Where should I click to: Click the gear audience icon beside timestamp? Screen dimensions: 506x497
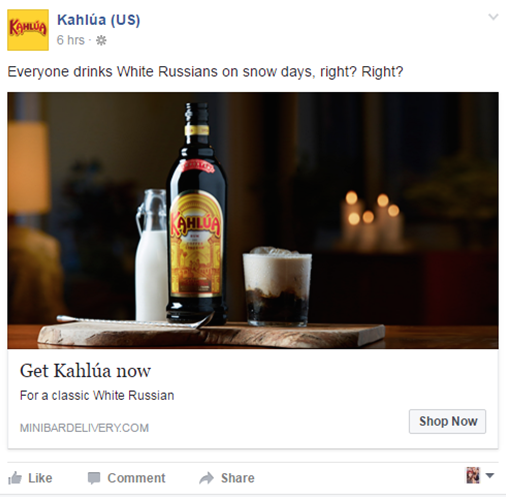(101, 41)
